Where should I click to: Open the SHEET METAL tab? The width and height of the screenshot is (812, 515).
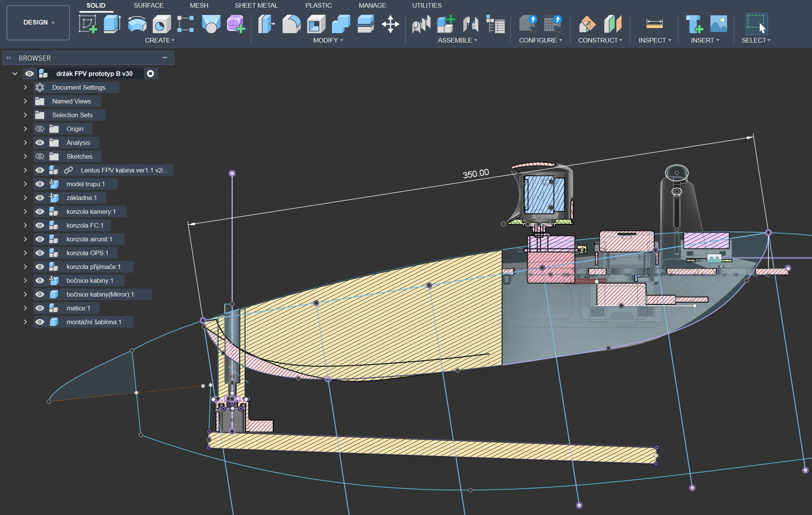click(x=256, y=5)
